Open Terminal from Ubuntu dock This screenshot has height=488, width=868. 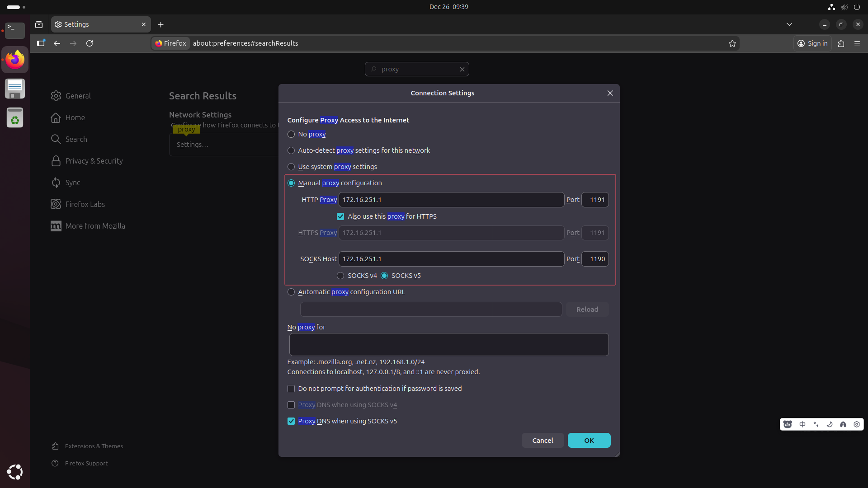point(15,30)
